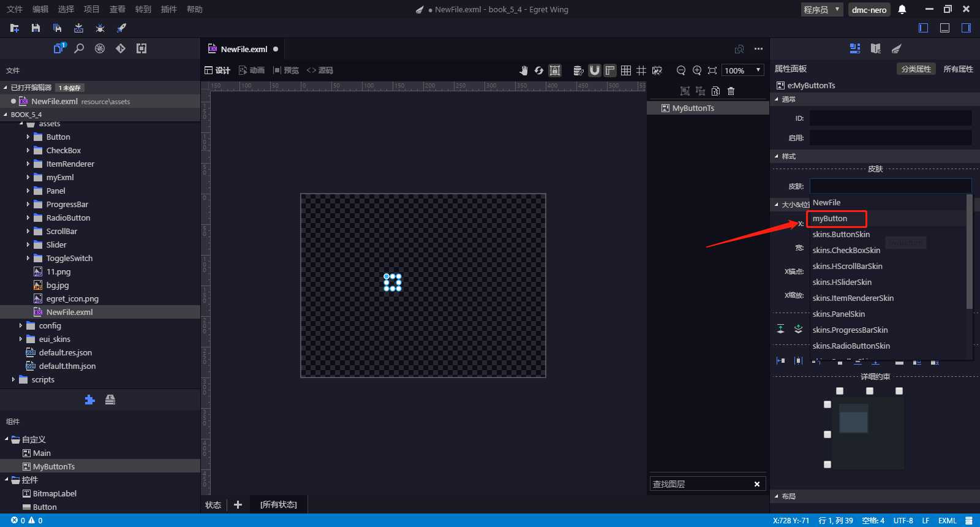Screen dimensions: 980x527
Task: Save the current file with the floppy icon
Action: [x=36, y=28]
